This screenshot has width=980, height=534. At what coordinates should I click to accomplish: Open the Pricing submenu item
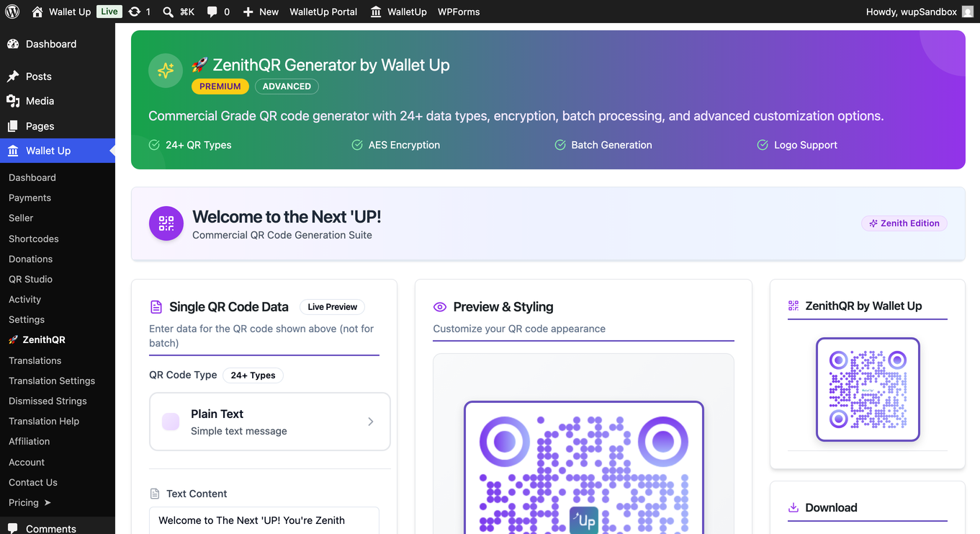[x=30, y=502]
